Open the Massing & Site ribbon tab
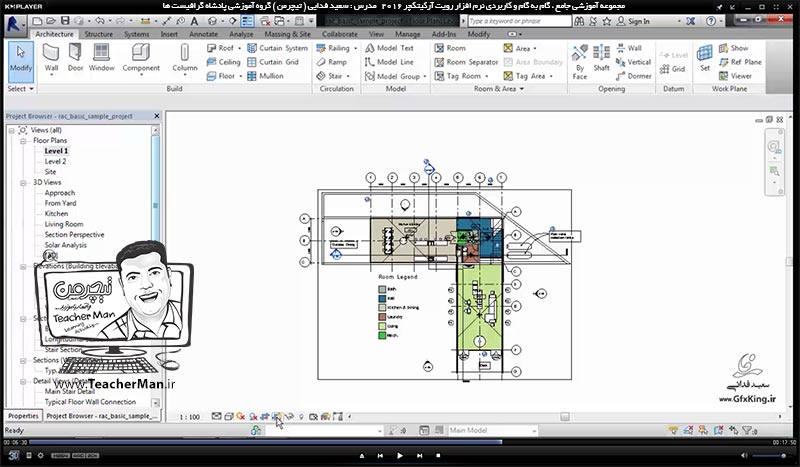This screenshot has width=800, height=467. coord(287,34)
